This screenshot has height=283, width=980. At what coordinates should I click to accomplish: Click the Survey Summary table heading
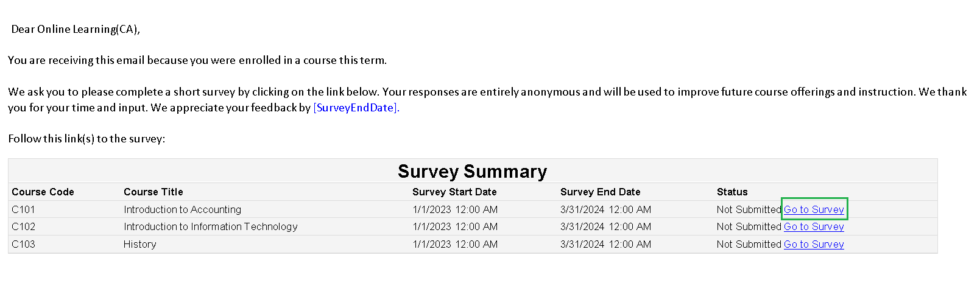point(472,172)
